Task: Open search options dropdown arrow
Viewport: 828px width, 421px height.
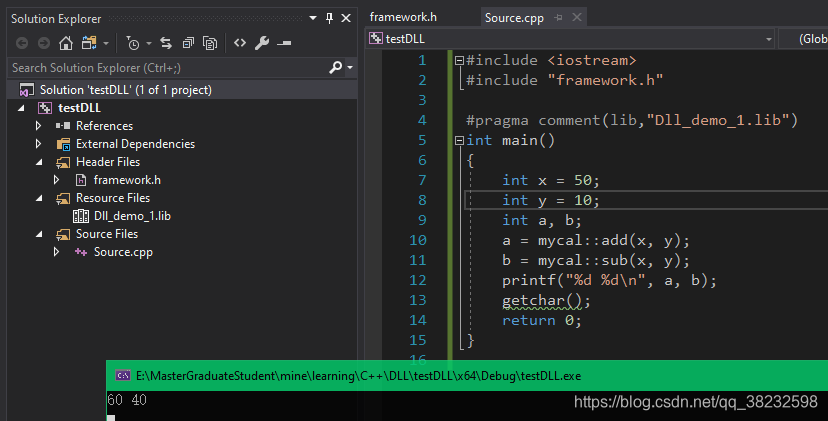Action: click(x=350, y=68)
